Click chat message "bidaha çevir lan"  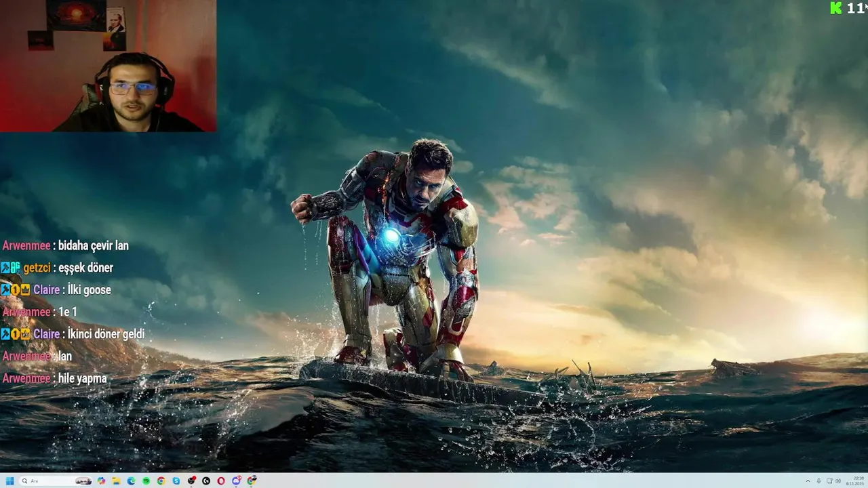(94, 245)
